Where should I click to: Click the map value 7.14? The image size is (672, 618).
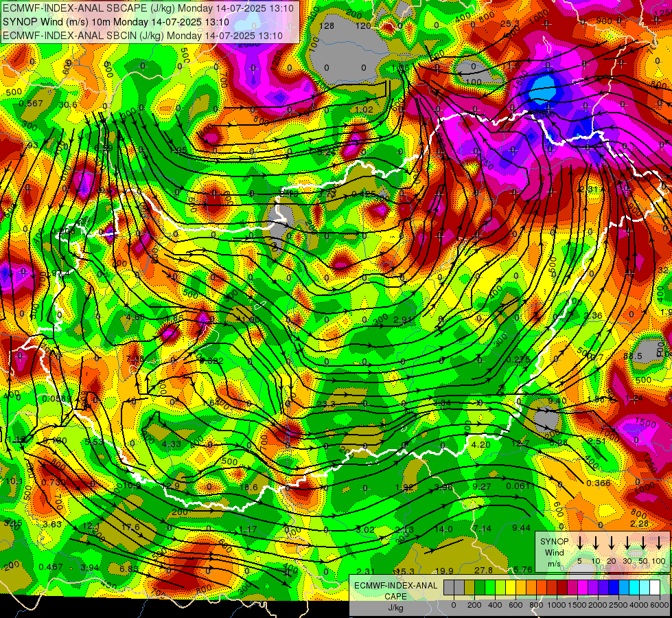coord(482,528)
